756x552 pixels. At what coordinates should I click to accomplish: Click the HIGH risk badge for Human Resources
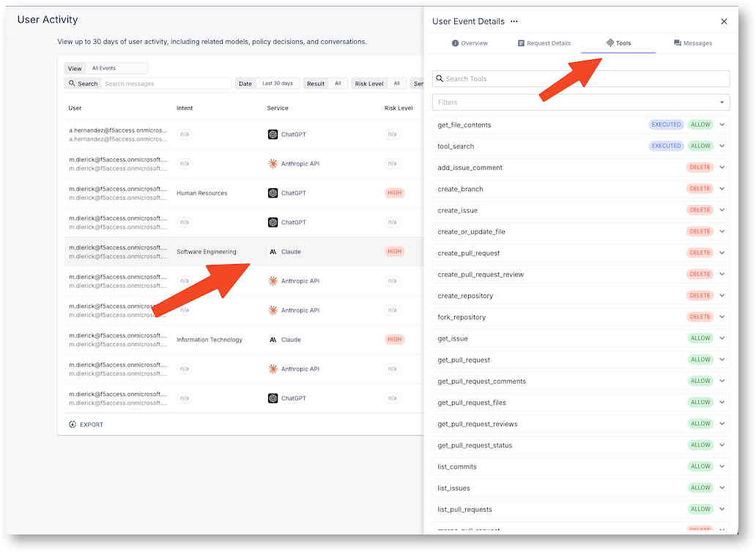pos(394,193)
